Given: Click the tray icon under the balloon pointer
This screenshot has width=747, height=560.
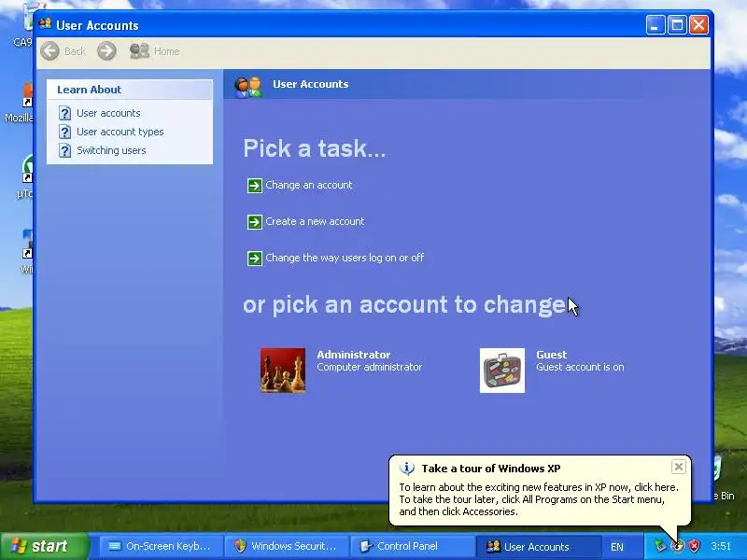Looking at the screenshot, I should pyautogui.click(x=677, y=546).
